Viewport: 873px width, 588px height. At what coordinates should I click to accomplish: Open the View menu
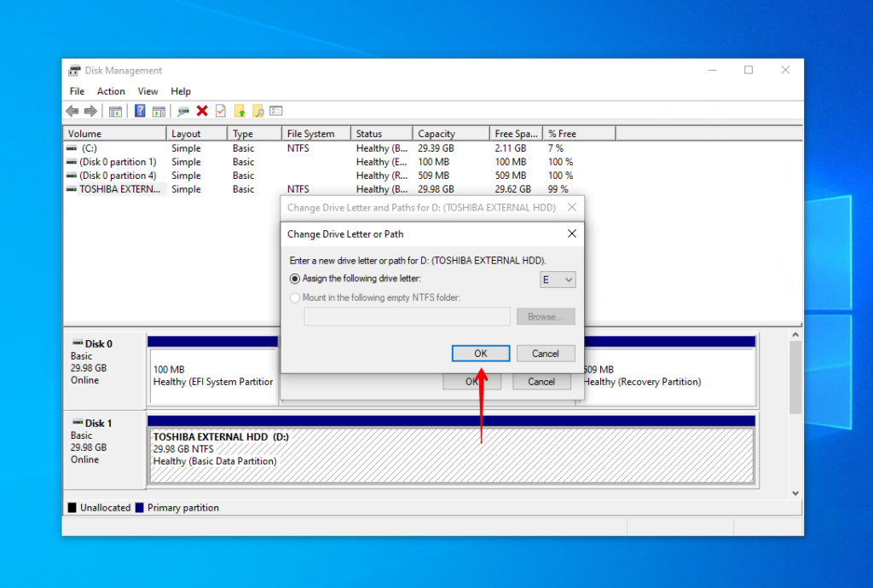point(147,91)
